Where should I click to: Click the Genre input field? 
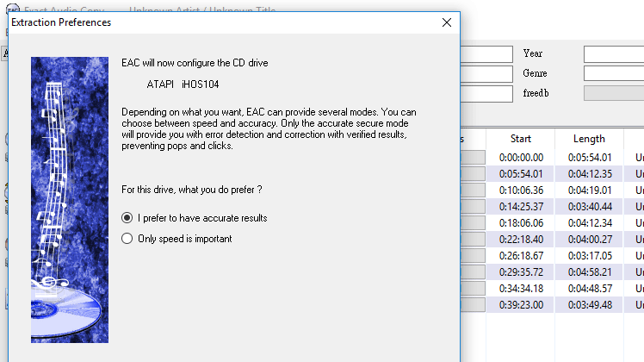coord(614,73)
